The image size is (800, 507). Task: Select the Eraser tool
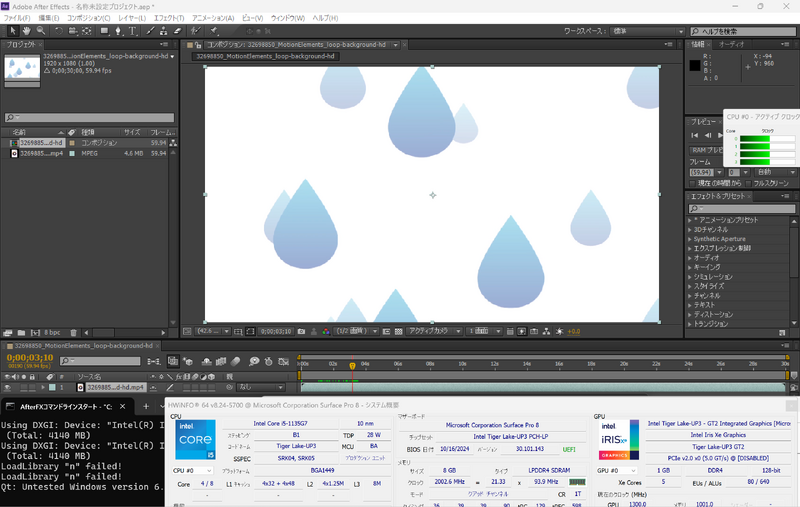tap(179, 31)
